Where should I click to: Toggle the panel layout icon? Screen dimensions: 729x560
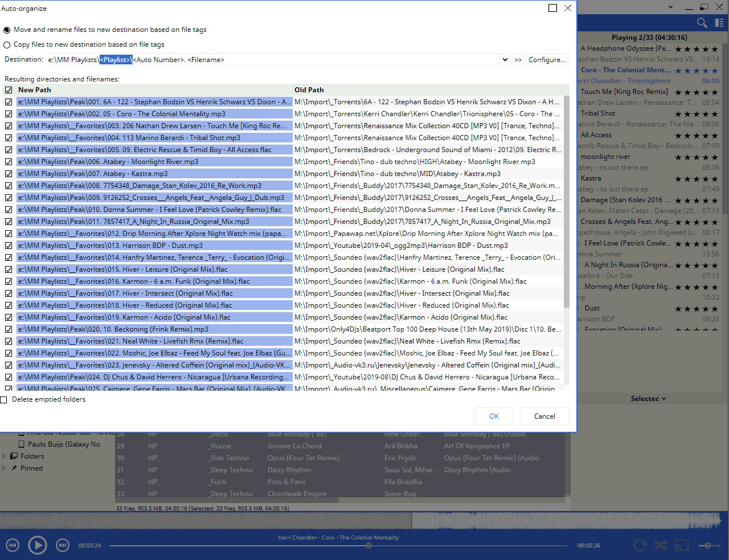pyautogui.click(x=719, y=23)
